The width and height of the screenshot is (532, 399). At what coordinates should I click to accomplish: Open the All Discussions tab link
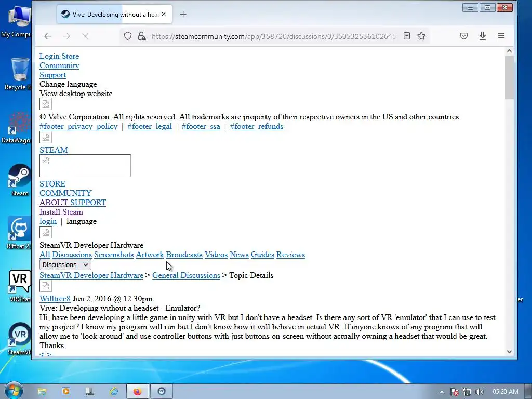(x=65, y=255)
